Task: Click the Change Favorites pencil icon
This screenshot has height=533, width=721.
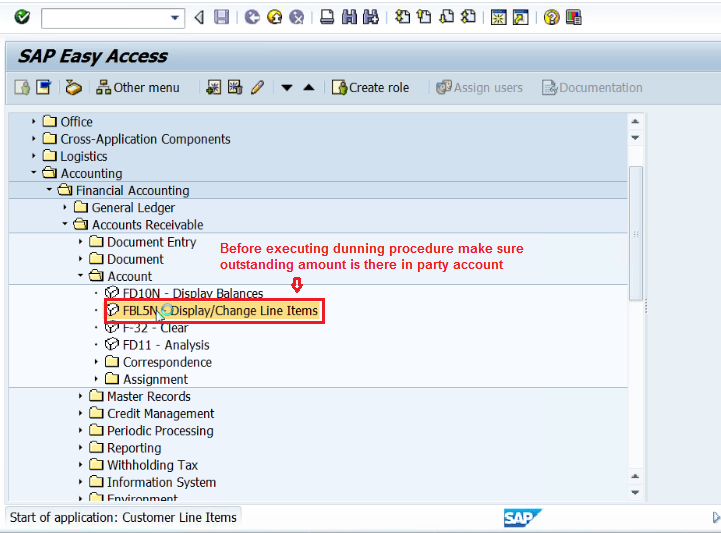Action: point(258,87)
